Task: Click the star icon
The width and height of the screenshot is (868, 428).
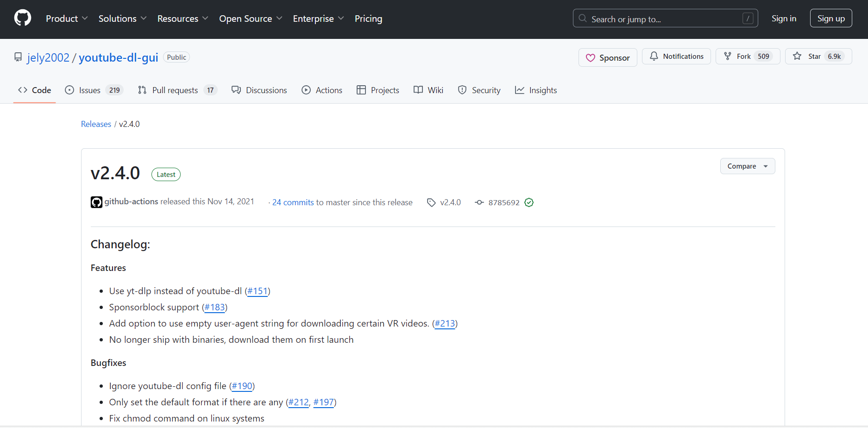Action: tap(797, 56)
